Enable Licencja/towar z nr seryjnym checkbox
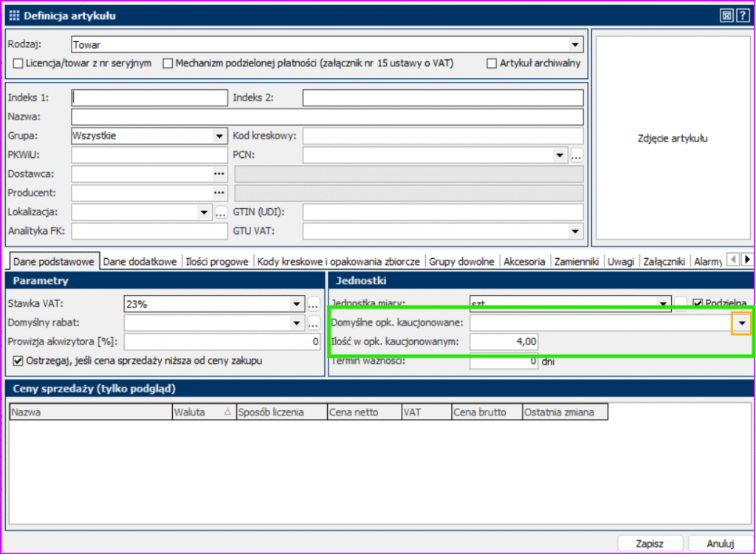Image resolution: width=756 pixels, height=554 pixels. [18, 63]
